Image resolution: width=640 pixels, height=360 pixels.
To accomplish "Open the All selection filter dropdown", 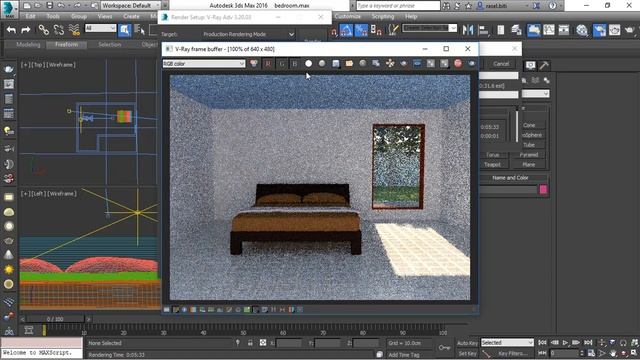I will pyautogui.click(x=100, y=28).
